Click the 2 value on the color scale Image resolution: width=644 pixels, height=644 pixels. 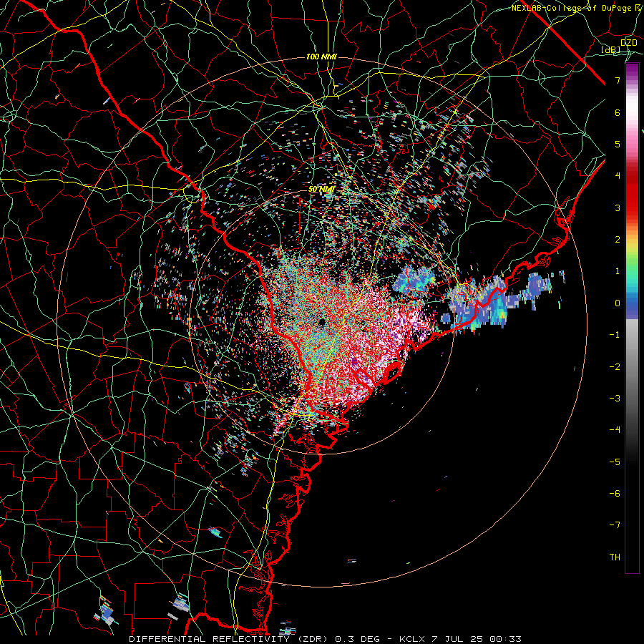(618, 240)
